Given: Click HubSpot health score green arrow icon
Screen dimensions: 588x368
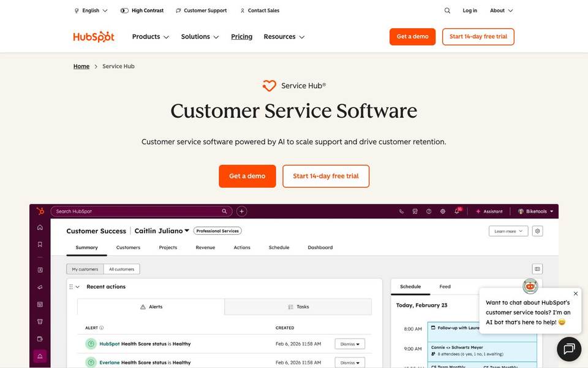Looking at the screenshot, I should tap(91, 343).
